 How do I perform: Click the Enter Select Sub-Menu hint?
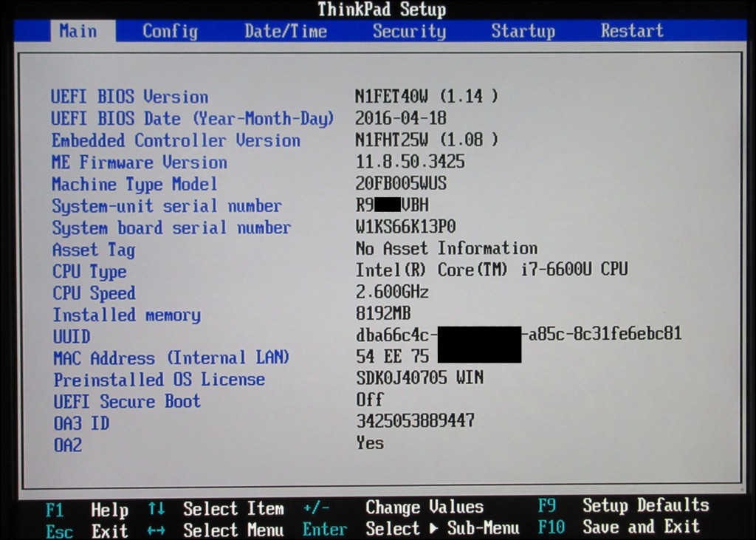[410, 529]
